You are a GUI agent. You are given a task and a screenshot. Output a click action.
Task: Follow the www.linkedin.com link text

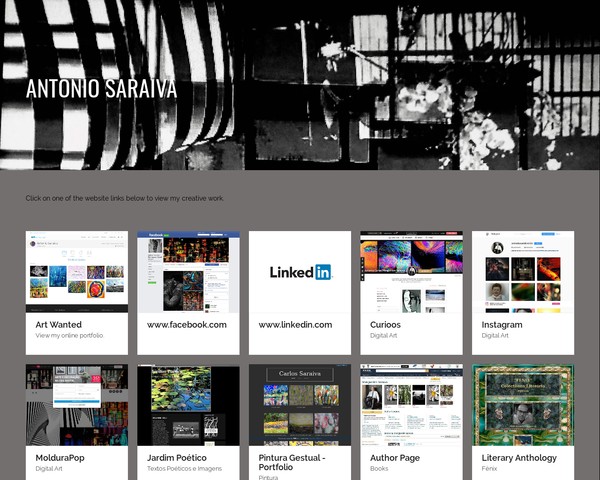pos(295,325)
